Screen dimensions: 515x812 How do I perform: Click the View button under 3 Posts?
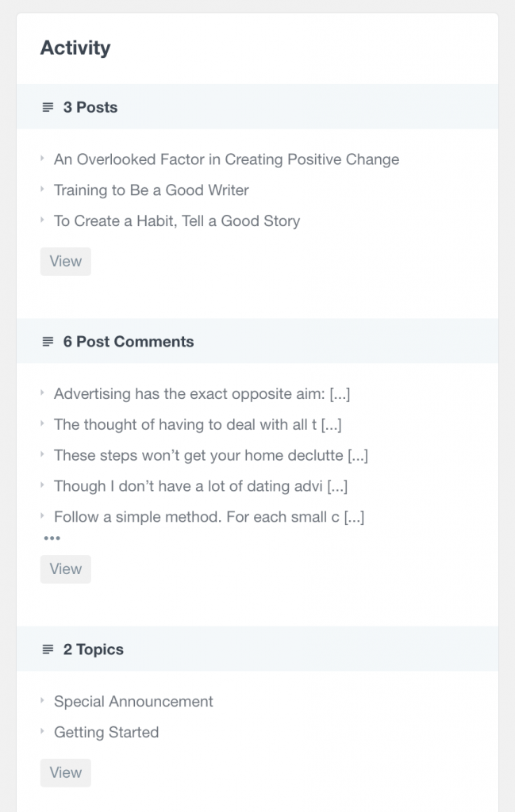click(x=65, y=261)
